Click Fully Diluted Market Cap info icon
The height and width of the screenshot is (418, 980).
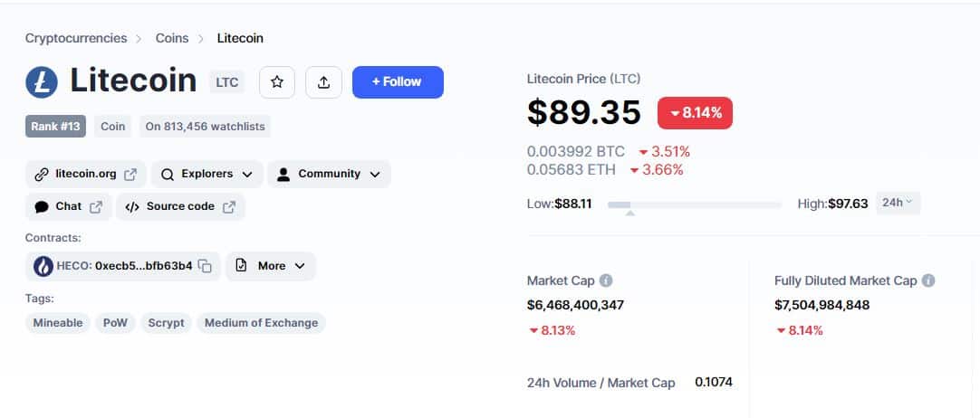click(928, 280)
